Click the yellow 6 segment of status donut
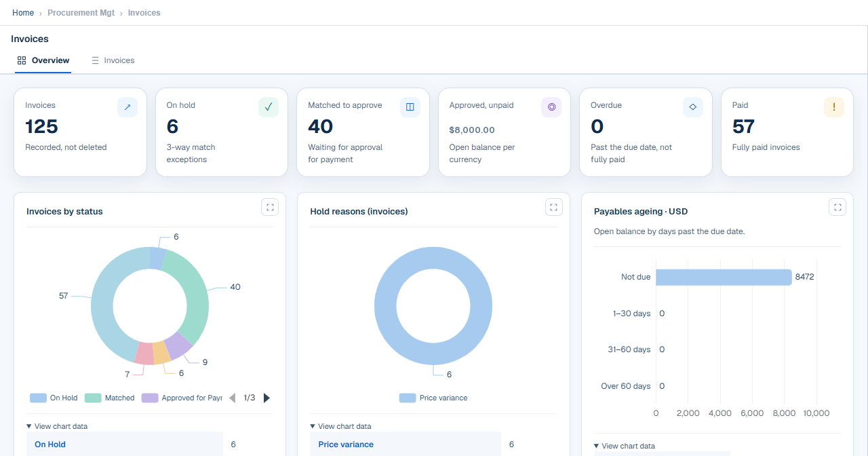868x456 pixels. [161, 352]
